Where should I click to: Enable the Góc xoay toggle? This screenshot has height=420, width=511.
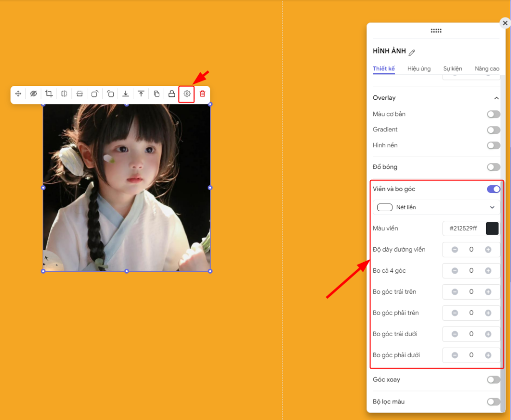(494, 380)
